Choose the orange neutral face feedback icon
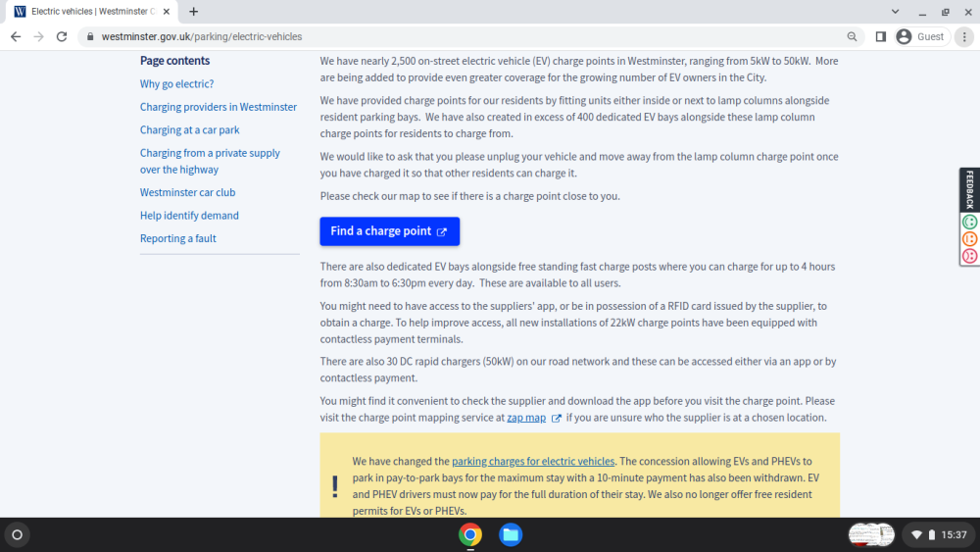 coord(970,239)
